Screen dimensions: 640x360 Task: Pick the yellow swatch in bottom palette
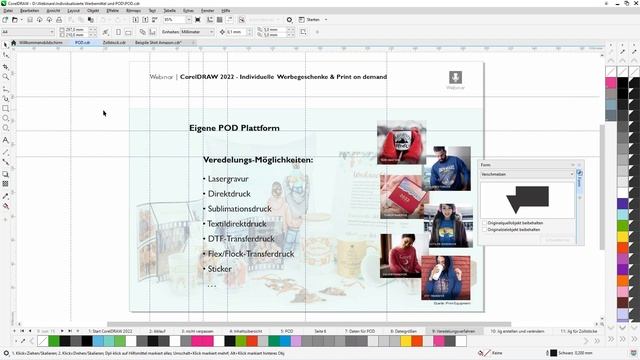[406, 341]
